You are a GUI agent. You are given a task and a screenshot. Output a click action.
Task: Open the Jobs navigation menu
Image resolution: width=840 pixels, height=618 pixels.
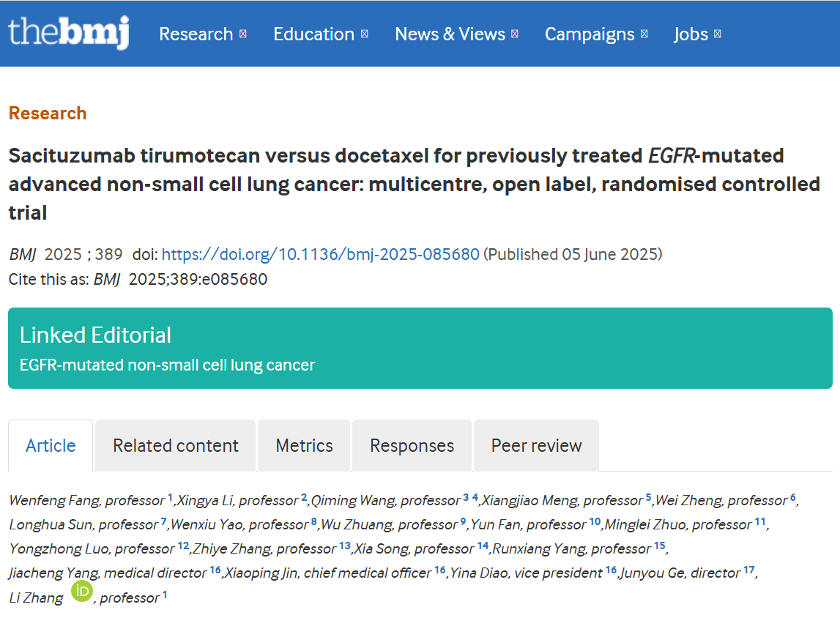[x=691, y=34]
